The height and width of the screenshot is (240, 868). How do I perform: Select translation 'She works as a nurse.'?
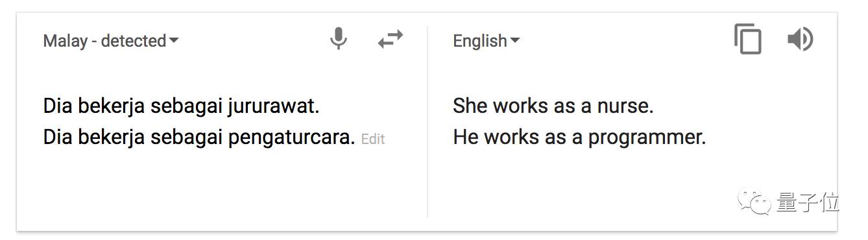pos(553,106)
